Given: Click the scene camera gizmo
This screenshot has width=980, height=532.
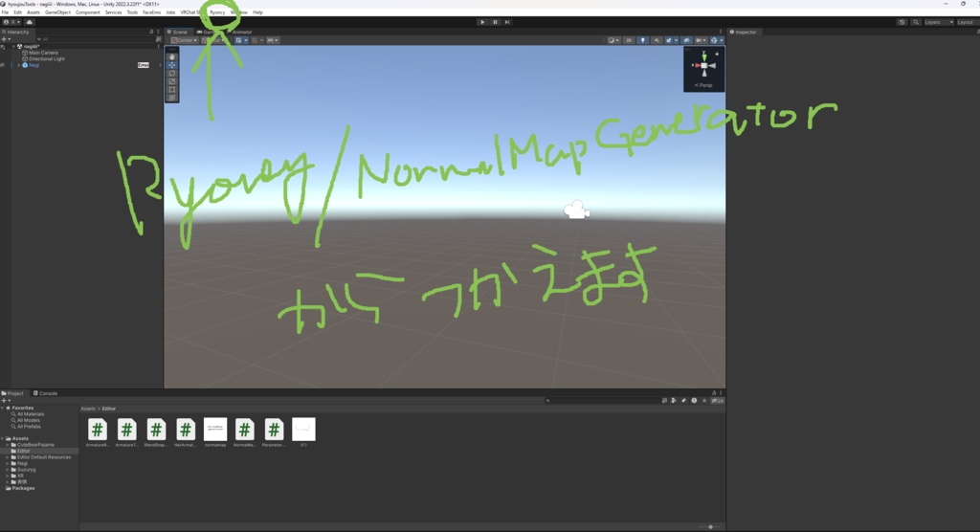Looking at the screenshot, I should click(x=576, y=211).
